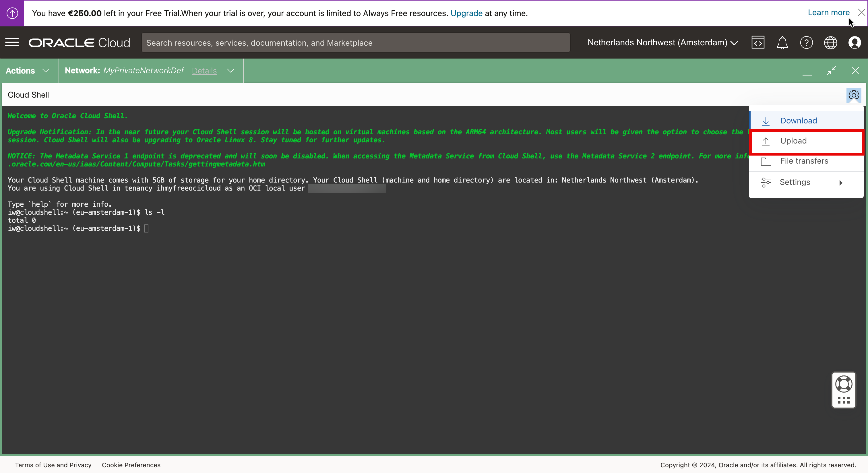Click the language globe icon

pyautogui.click(x=831, y=43)
